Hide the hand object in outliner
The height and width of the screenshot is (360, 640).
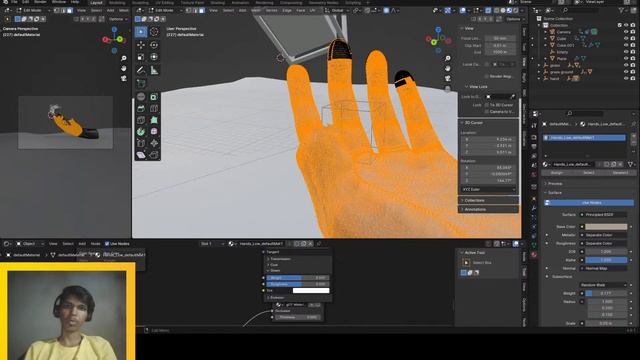pyautogui.click(x=626, y=78)
